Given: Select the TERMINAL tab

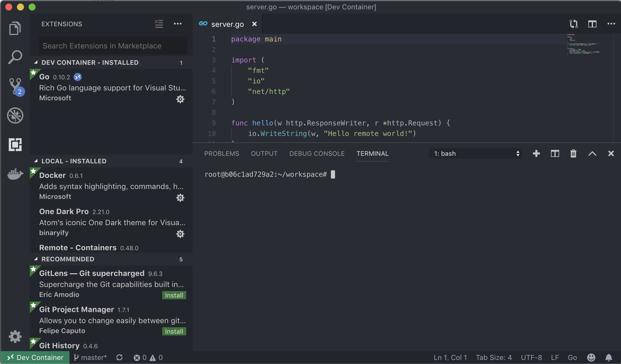Looking at the screenshot, I should point(372,153).
